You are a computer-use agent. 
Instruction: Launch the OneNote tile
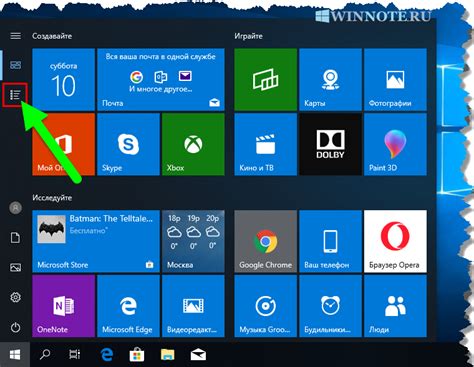(x=63, y=306)
